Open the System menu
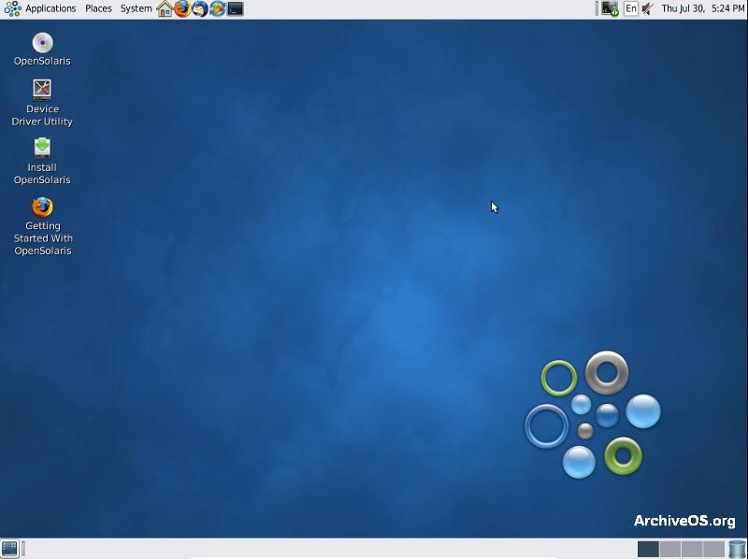 pos(136,8)
